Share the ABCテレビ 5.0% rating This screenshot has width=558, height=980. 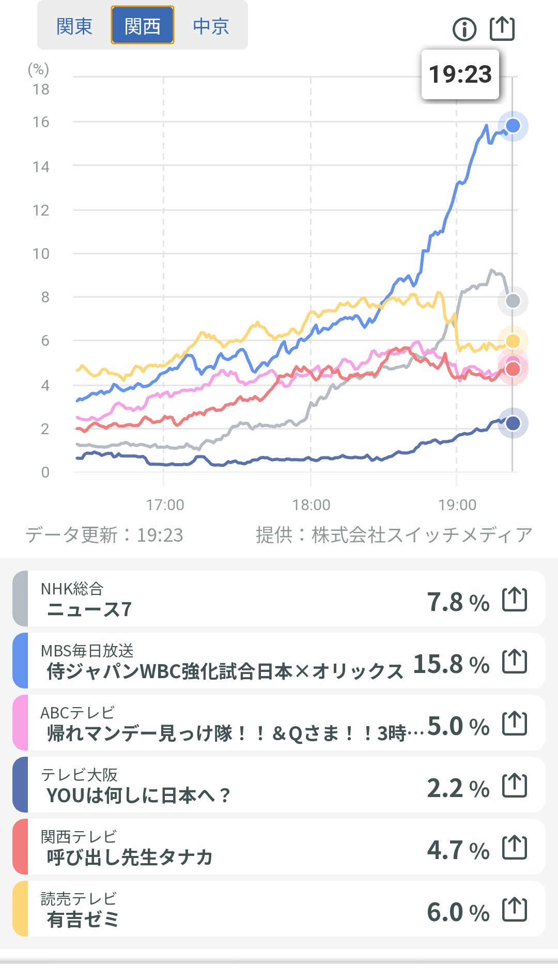pyautogui.click(x=515, y=724)
